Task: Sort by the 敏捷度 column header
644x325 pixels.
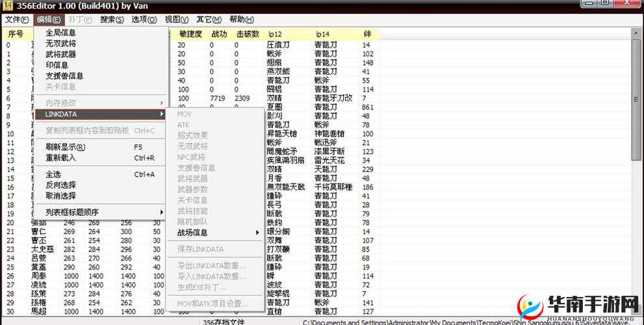Action: click(190, 34)
